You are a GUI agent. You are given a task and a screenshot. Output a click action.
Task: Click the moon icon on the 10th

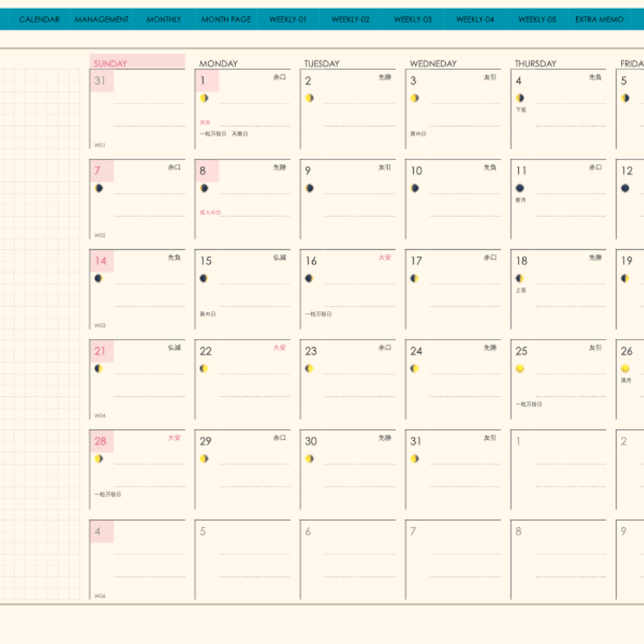click(415, 188)
